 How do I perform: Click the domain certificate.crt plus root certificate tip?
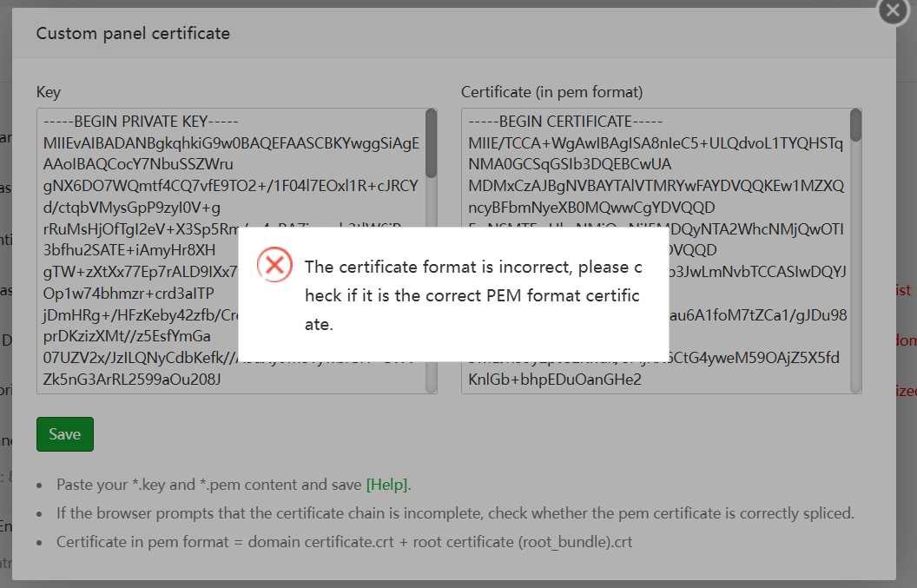(345, 542)
